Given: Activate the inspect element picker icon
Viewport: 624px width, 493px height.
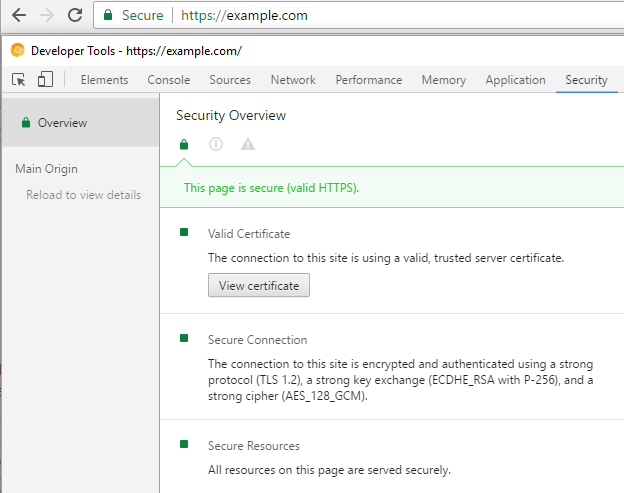Looking at the screenshot, I should pos(19,80).
